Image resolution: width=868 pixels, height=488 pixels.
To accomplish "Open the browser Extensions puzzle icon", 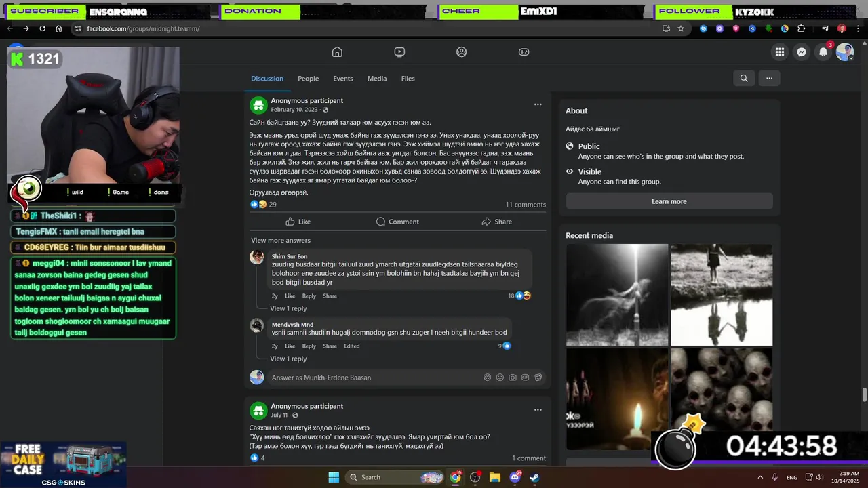I will [801, 28].
